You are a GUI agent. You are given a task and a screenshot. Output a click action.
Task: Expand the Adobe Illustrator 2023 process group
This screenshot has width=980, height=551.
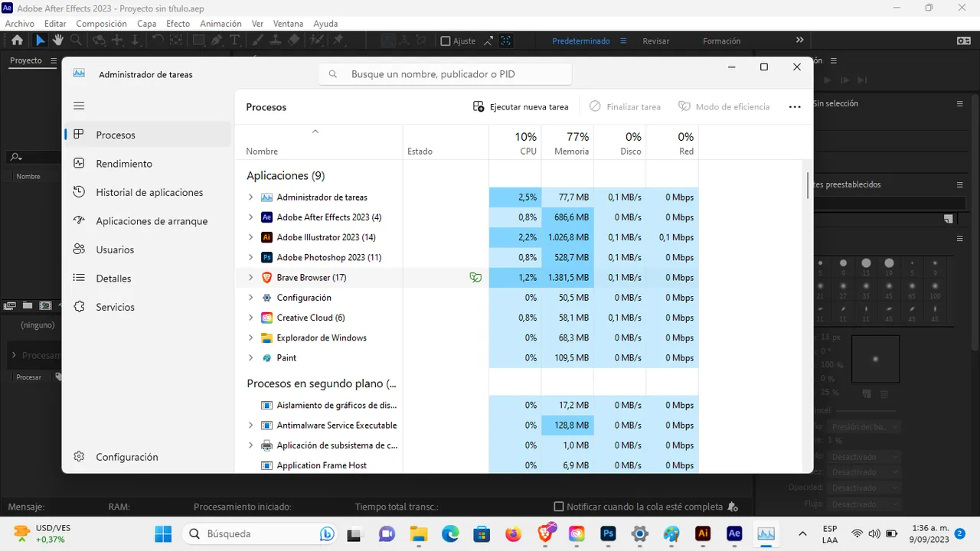[250, 237]
